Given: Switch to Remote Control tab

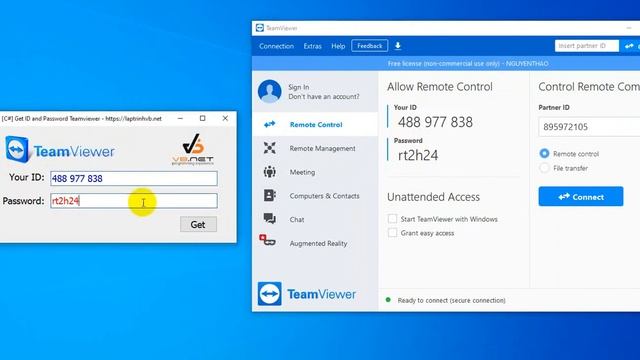Looking at the screenshot, I should [315, 124].
